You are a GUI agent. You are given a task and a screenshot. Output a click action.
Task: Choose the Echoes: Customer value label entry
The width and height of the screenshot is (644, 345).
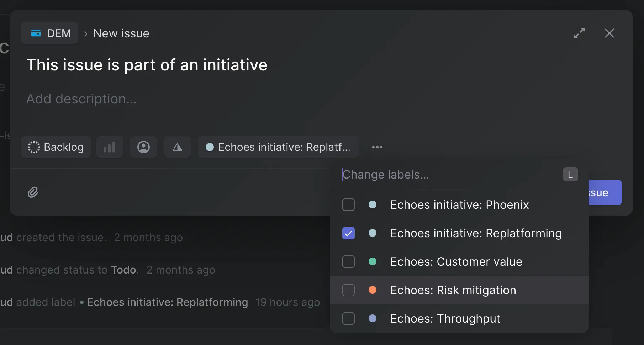(459, 261)
